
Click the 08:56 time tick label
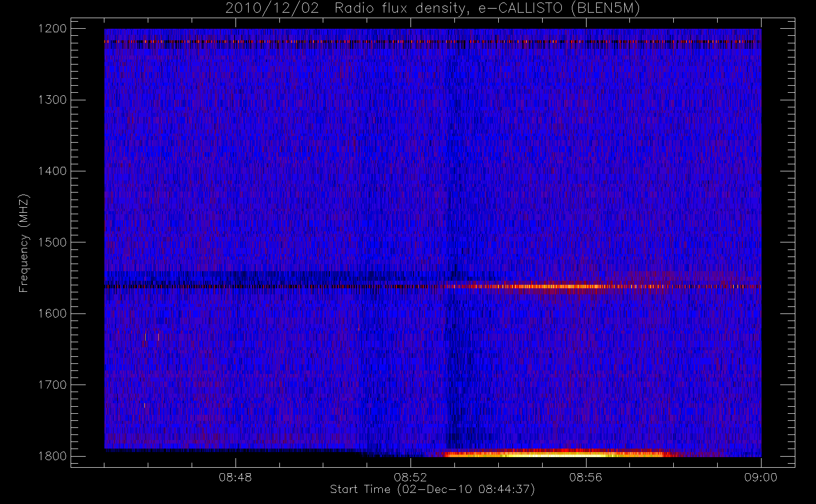point(586,477)
